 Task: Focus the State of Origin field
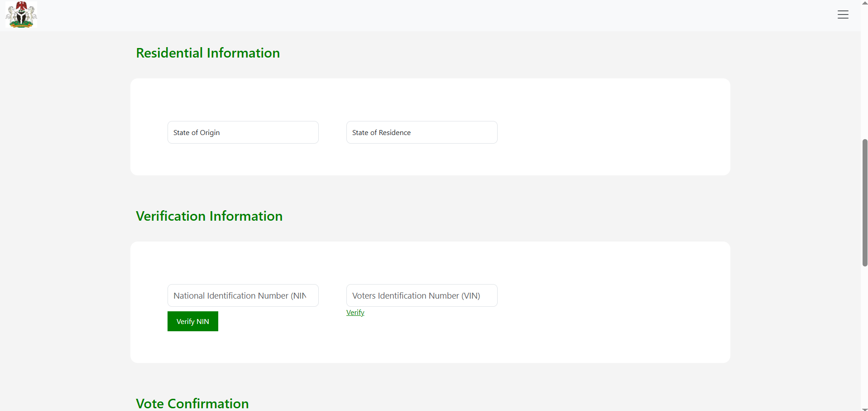click(243, 132)
